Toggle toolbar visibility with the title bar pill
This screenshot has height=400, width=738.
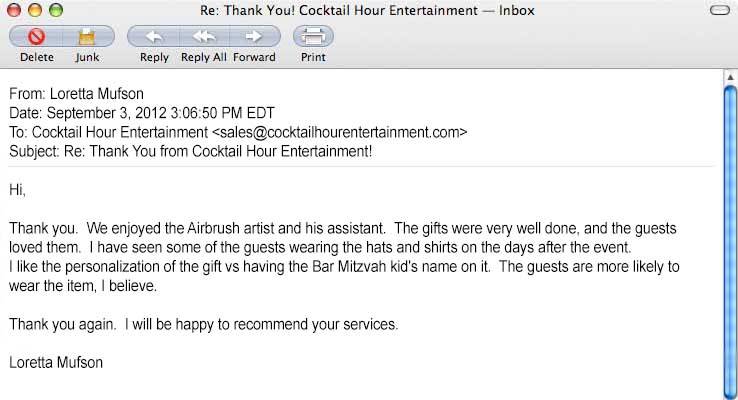[718, 11]
